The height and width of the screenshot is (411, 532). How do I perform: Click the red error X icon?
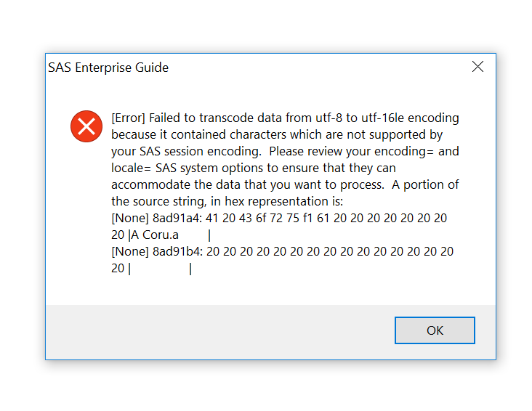[86, 127]
